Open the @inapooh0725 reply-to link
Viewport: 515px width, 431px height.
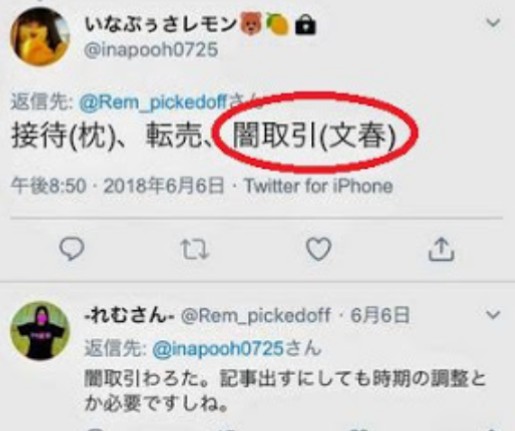coord(218,348)
